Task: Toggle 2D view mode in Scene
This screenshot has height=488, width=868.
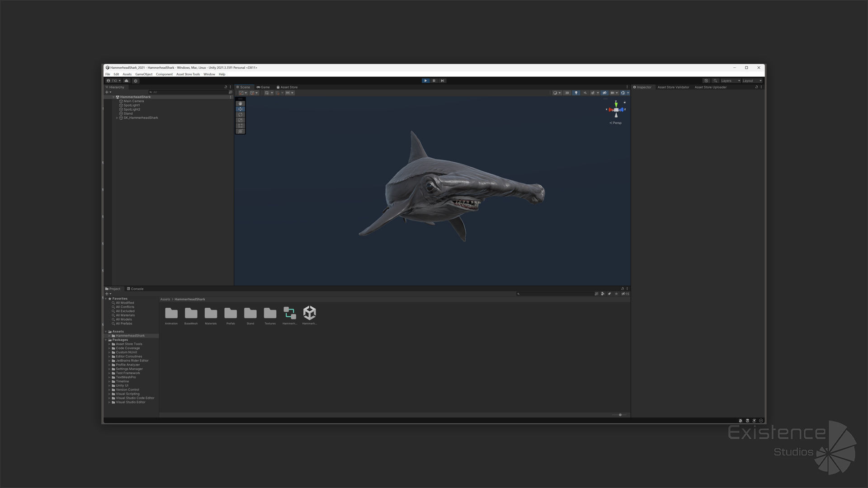Action: (x=567, y=93)
